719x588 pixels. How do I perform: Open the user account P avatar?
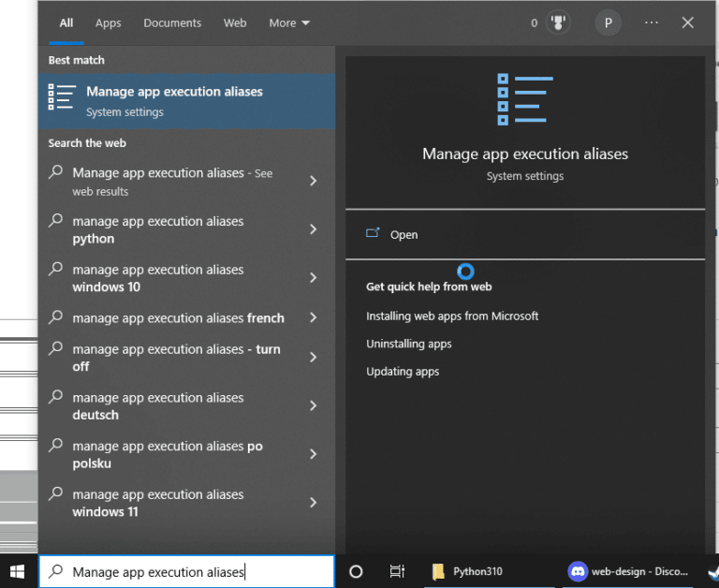point(608,23)
